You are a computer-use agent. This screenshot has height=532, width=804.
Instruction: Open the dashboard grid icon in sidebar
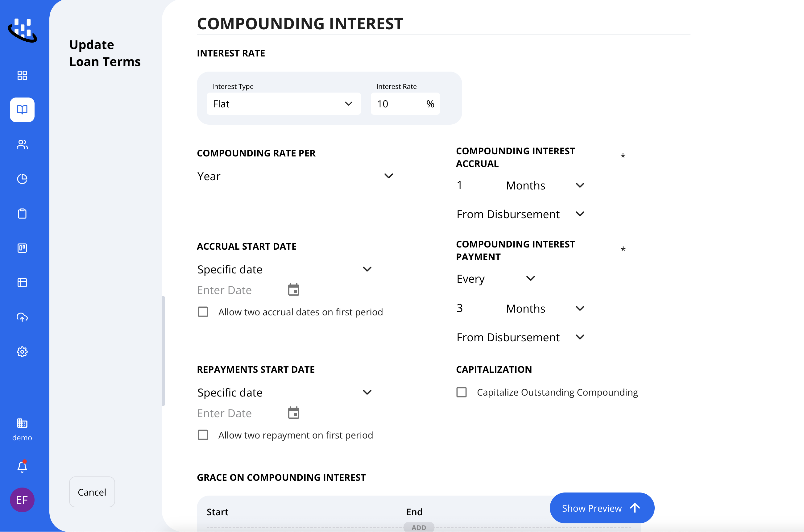22,75
